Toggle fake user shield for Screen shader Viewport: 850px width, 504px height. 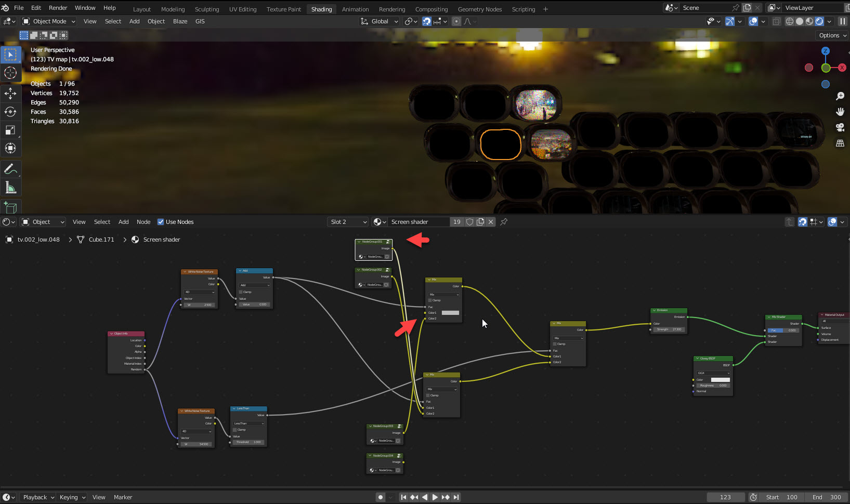pyautogui.click(x=469, y=222)
